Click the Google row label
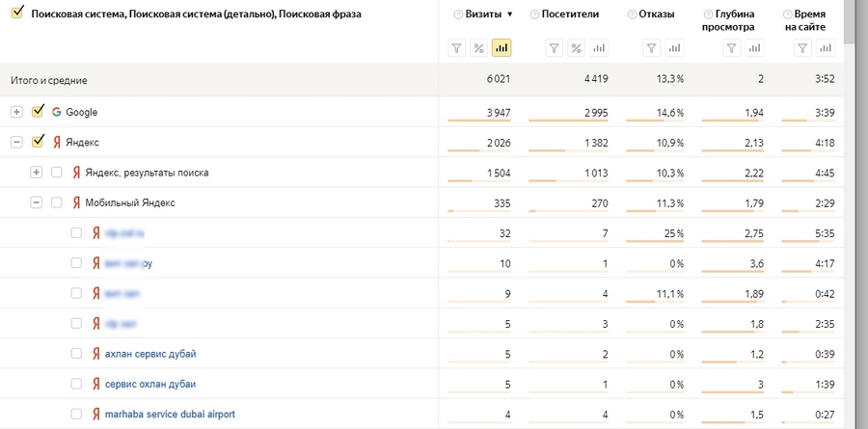The image size is (868, 429). 81,112
